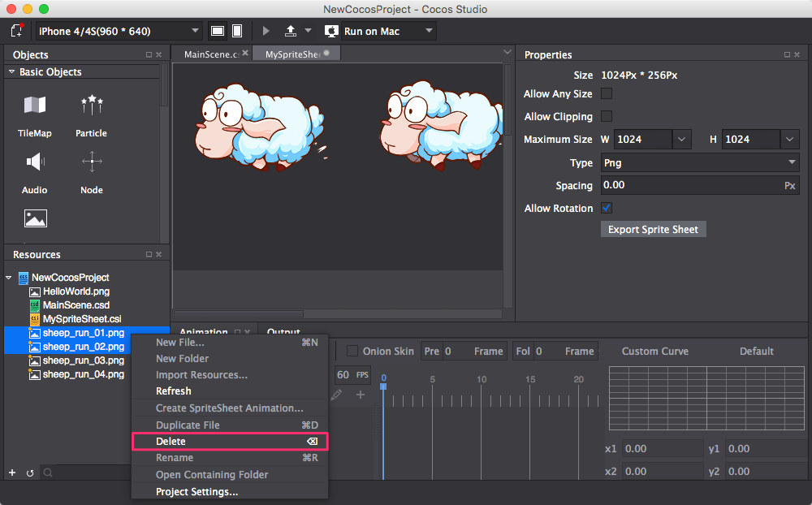Choose New File from context menu
Screen dimensions: 812x505
pyautogui.click(x=230, y=343)
